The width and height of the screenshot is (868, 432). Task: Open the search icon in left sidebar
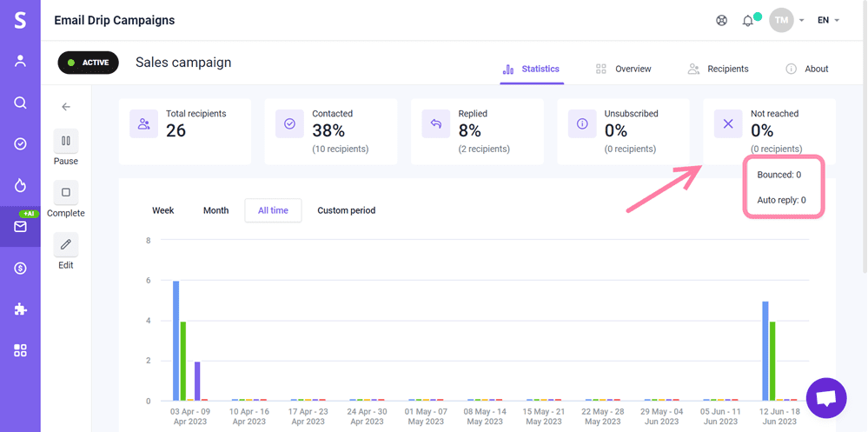coord(20,103)
